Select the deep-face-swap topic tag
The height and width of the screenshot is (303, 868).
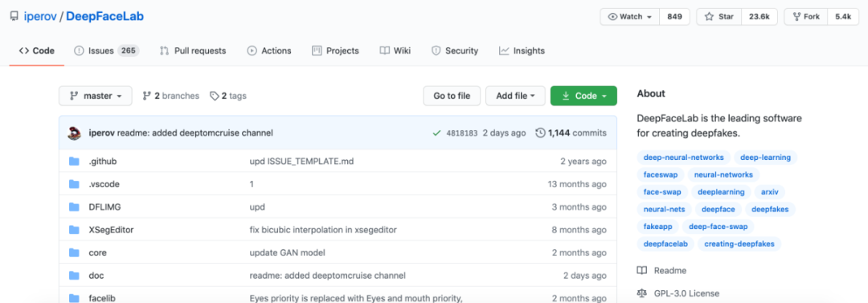point(718,227)
